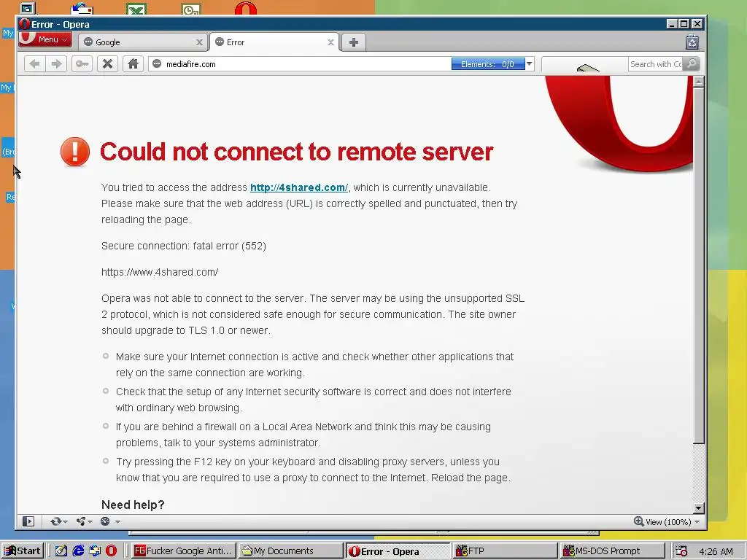747x560 pixels.
Task: Open the Excel desktop icon
Action: click(x=136, y=9)
